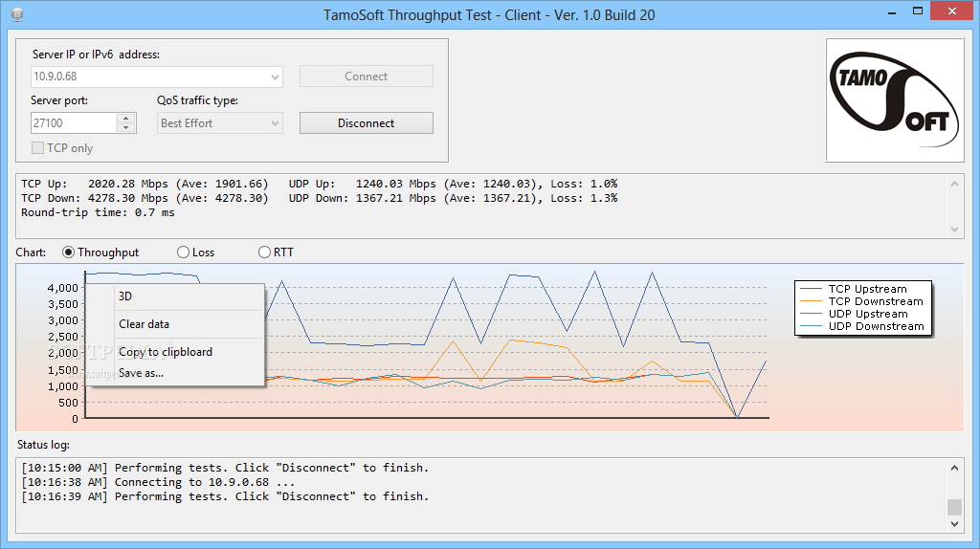Close the TamoSoft Throughput Test window
This screenshot has width=980, height=549.
tap(952, 11)
